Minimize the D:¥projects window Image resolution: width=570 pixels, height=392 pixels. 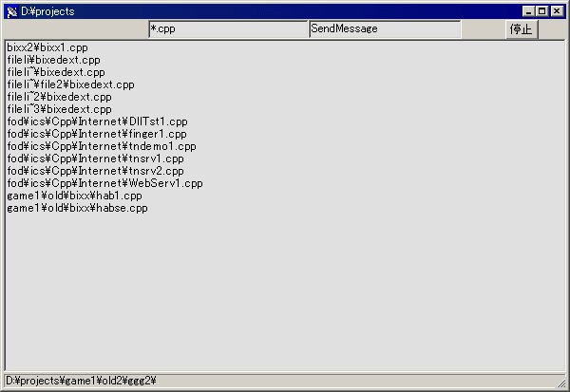click(x=528, y=11)
